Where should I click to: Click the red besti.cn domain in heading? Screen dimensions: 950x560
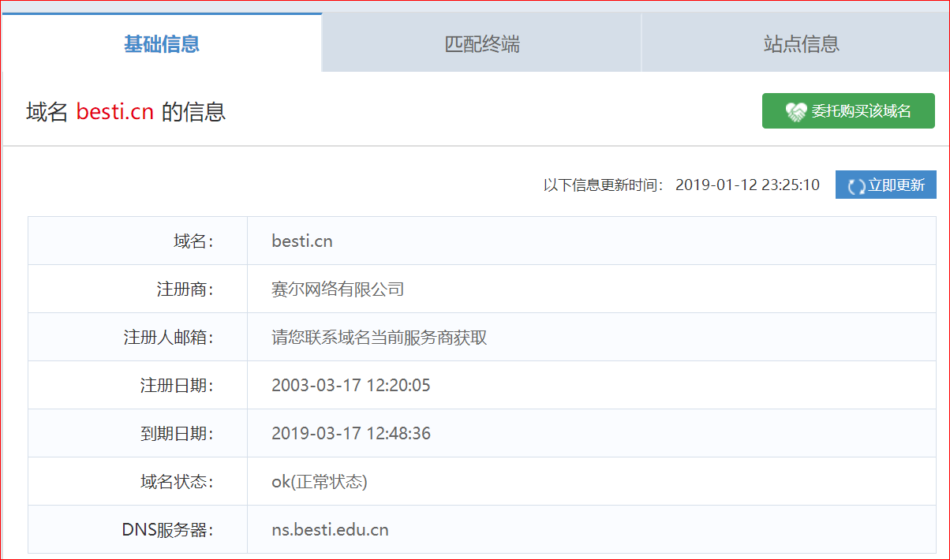point(115,112)
